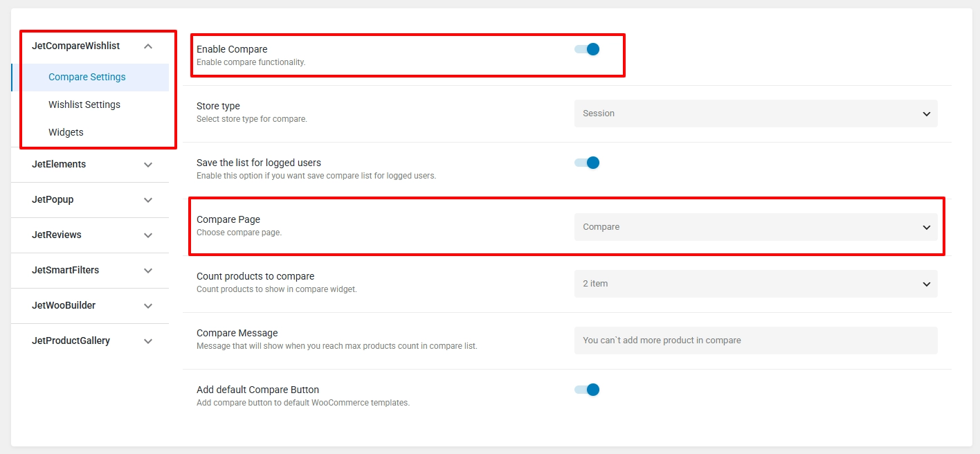Click the 'Count products to compare' label
The width and height of the screenshot is (980, 454).
point(255,276)
